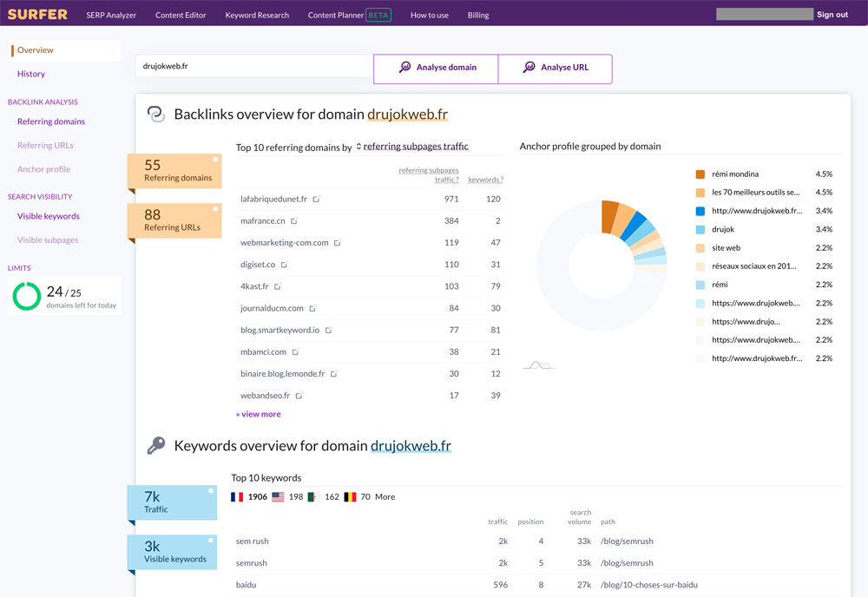Viewport: 868px width, 597px height.
Task: Click the Analyse URL button
Action: (556, 69)
